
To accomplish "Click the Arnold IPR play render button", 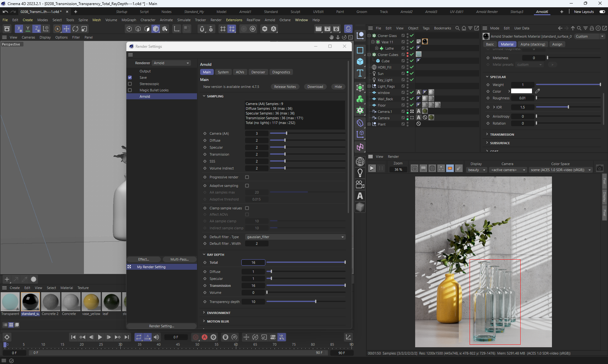I will click(372, 169).
